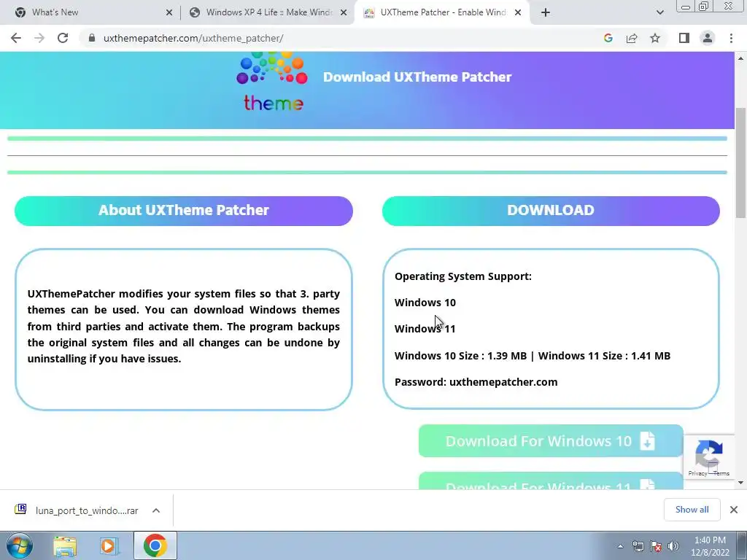Viewport: 747px width, 560px height.
Task: Click the About UXTheme Patcher heading button
Action: click(x=183, y=211)
